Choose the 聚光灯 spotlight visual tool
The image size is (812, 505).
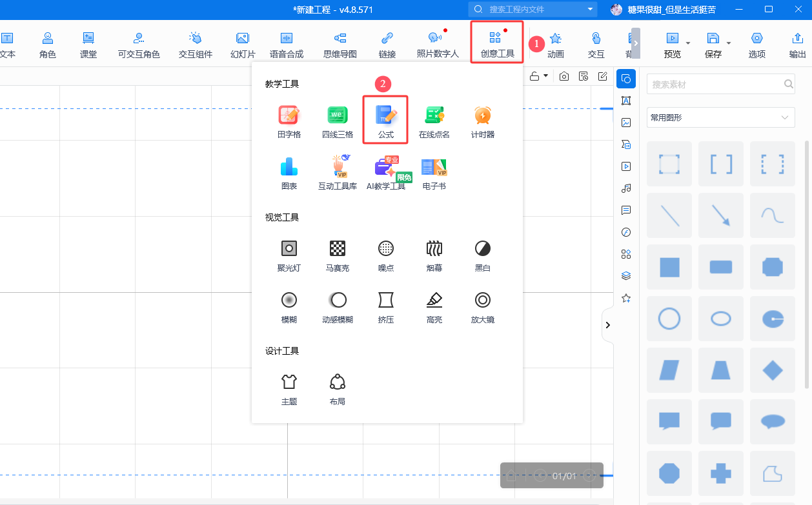tap(289, 253)
